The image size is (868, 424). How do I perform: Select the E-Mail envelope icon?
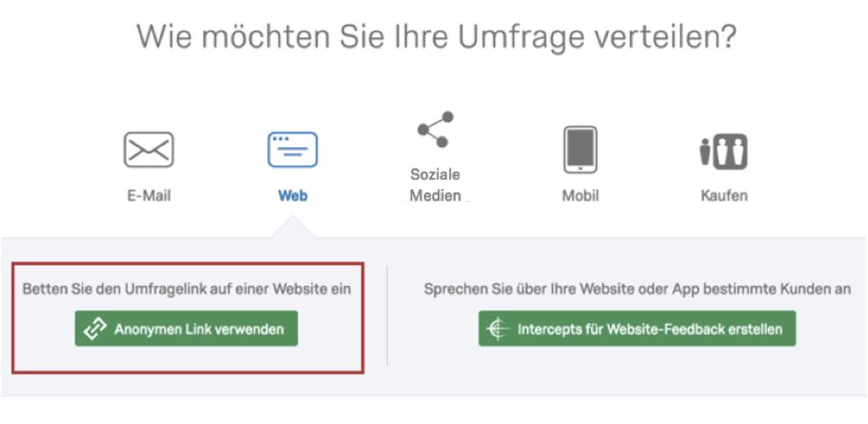(148, 150)
